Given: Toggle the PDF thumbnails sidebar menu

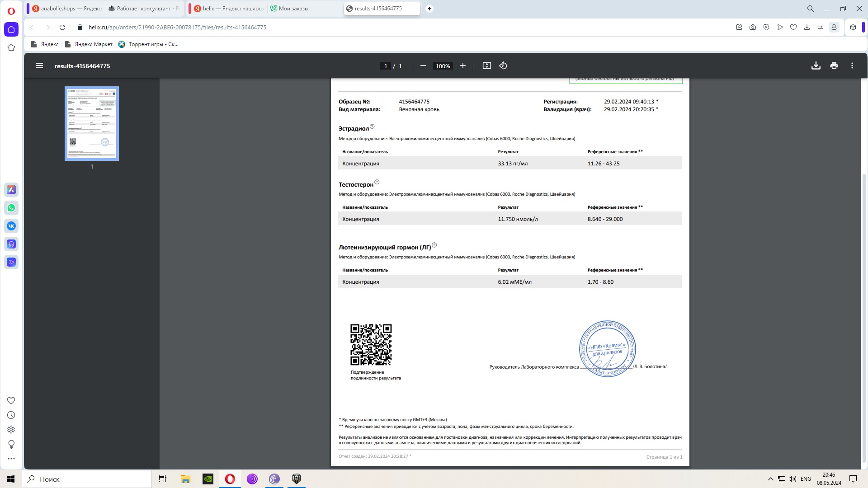Looking at the screenshot, I should (x=39, y=66).
